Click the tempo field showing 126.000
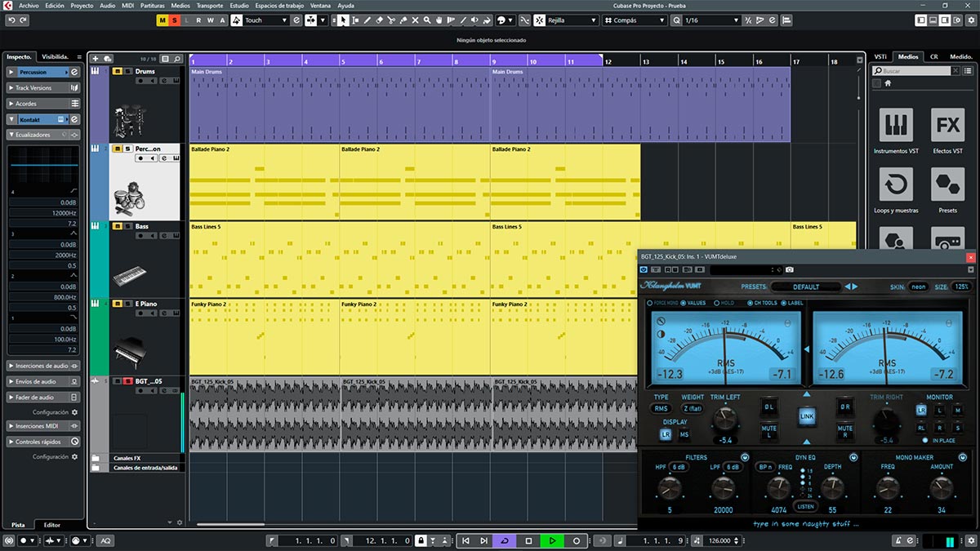 pyautogui.click(x=719, y=540)
